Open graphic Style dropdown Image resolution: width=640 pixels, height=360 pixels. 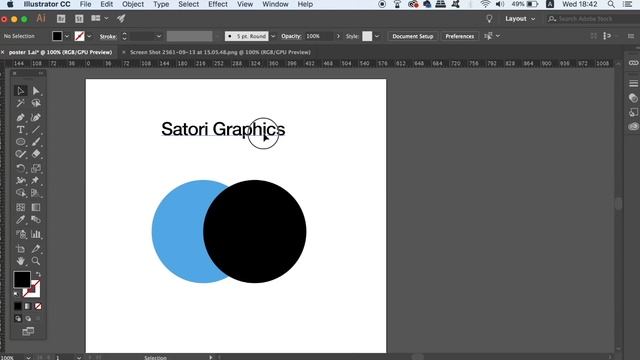[377, 36]
